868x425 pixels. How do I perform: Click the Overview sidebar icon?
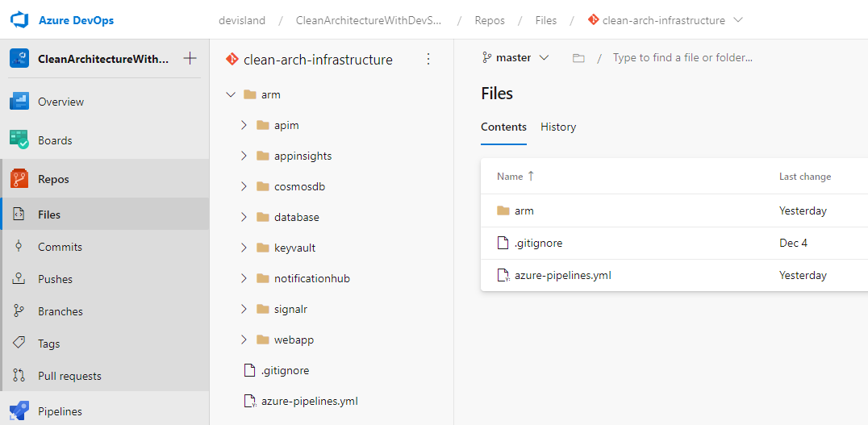[x=19, y=102]
